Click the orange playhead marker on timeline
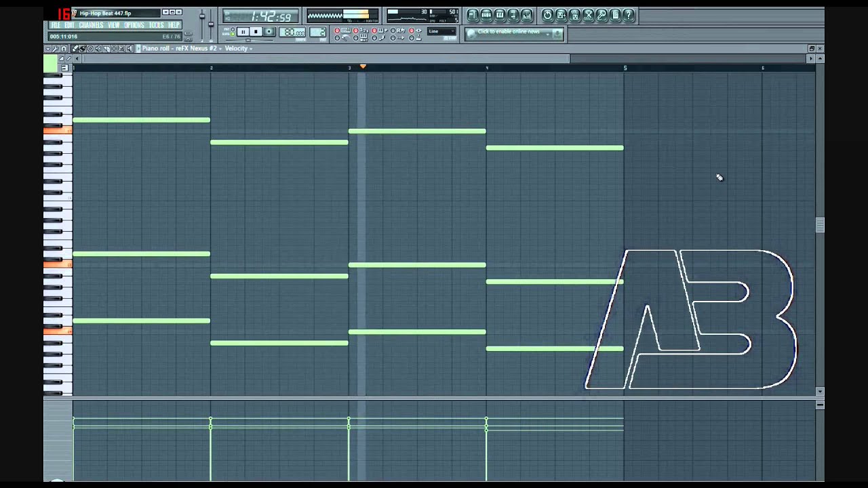Screen dimensions: 868x488 pyautogui.click(x=363, y=66)
